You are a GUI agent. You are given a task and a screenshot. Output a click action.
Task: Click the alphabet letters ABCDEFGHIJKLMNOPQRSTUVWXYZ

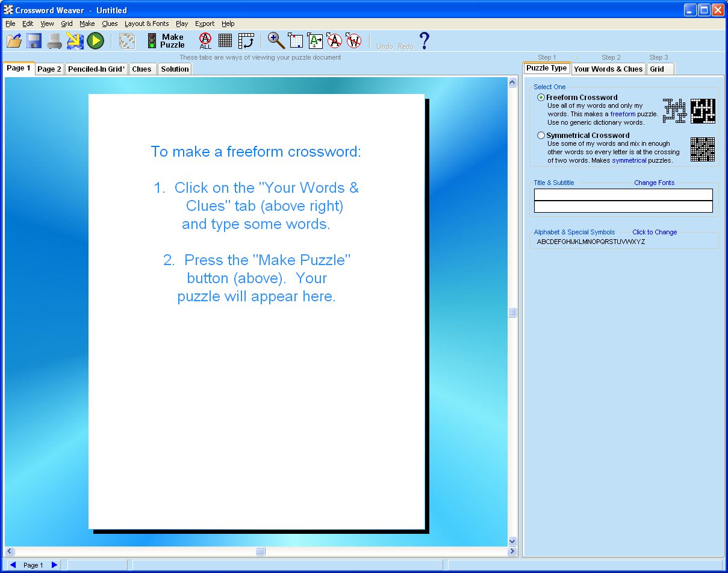click(x=591, y=242)
